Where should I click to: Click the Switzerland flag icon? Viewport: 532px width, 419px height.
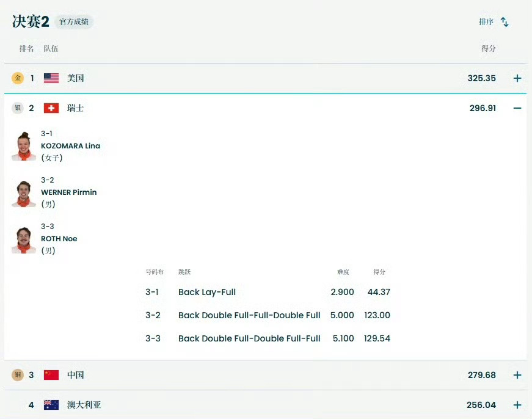(51, 107)
